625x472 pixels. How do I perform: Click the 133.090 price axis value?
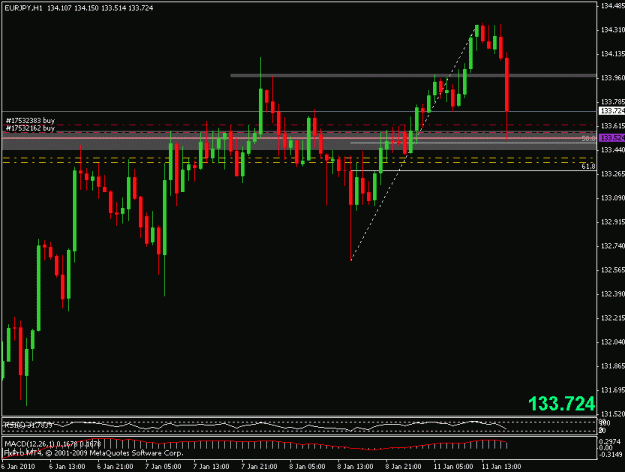coord(613,198)
